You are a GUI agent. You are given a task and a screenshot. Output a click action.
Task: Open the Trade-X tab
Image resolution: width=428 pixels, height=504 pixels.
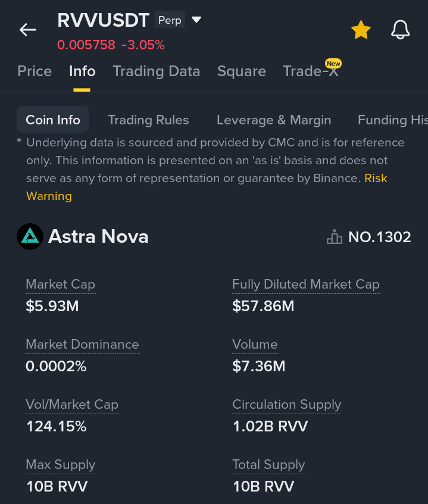pyautogui.click(x=311, y=71)
